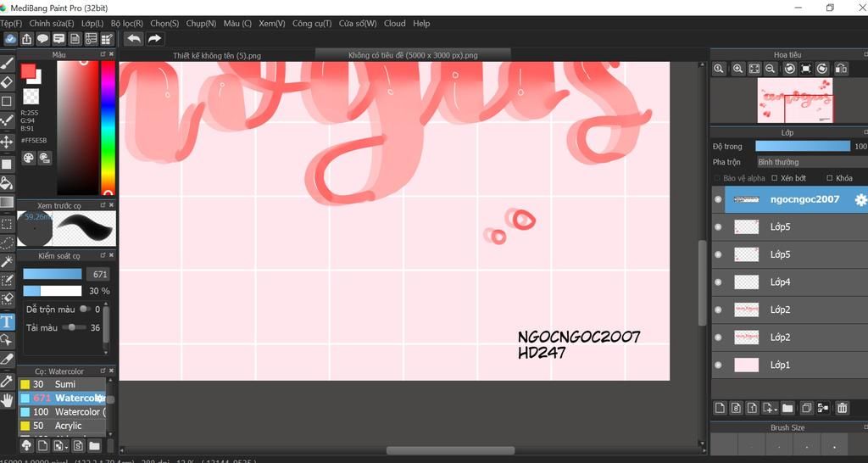Screen dimensions: 868x463
Task: Click the export/share toolbar icon
Action: point(26,39)
